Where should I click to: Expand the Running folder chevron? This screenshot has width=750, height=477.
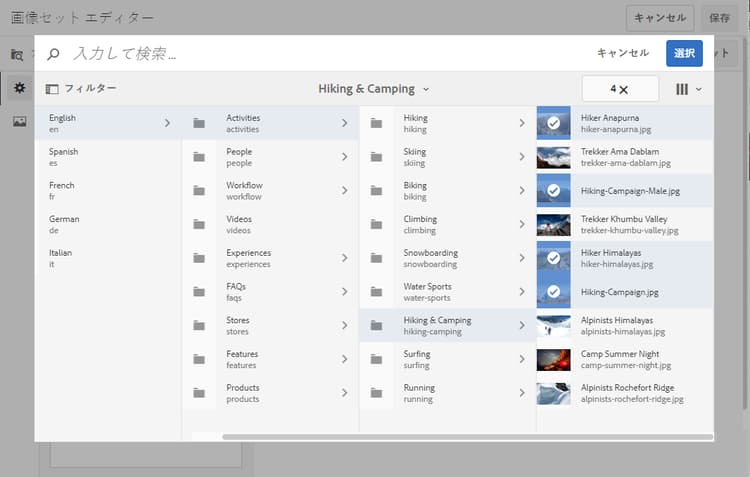(x=522, y=393)
